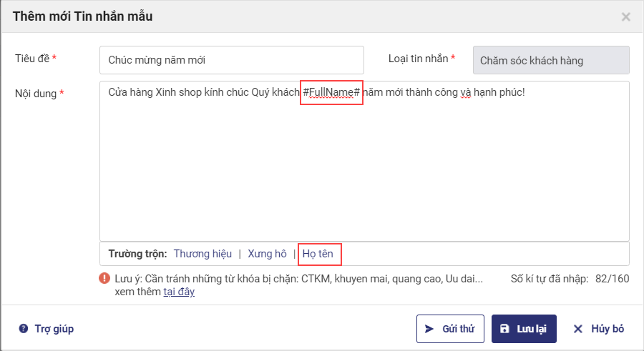This screenshot has width=644, height=351.
Task: Click the orange warning exclamation icon
Action: coord(105,279)
